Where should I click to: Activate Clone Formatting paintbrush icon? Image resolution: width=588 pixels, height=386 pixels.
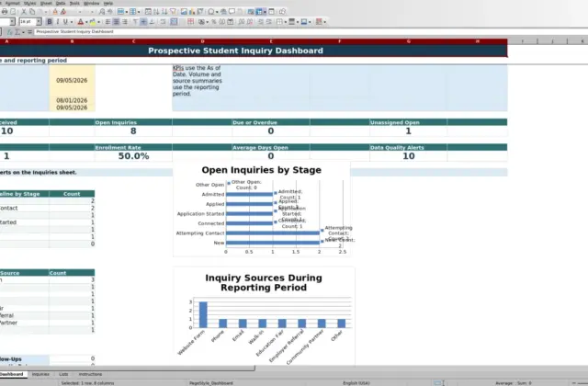[x=55, y=12]
